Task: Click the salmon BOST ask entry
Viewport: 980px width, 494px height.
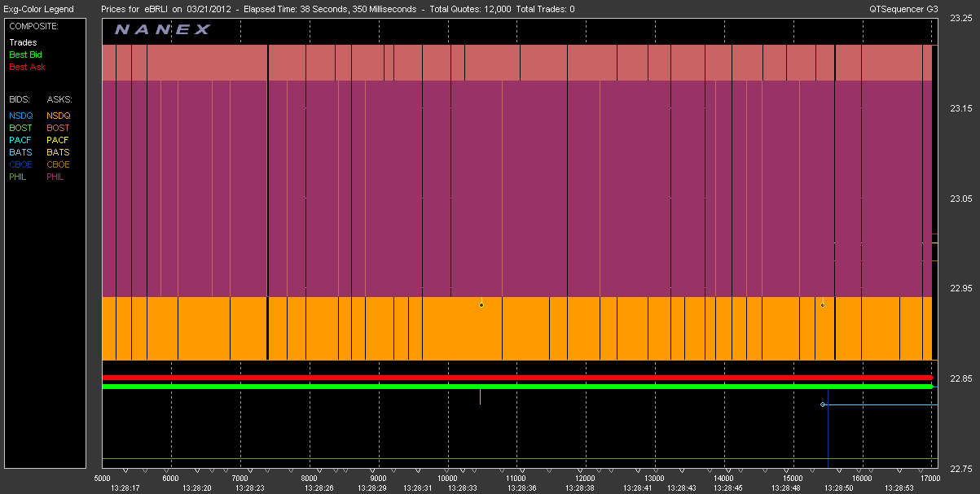Action: coord(59,128)
